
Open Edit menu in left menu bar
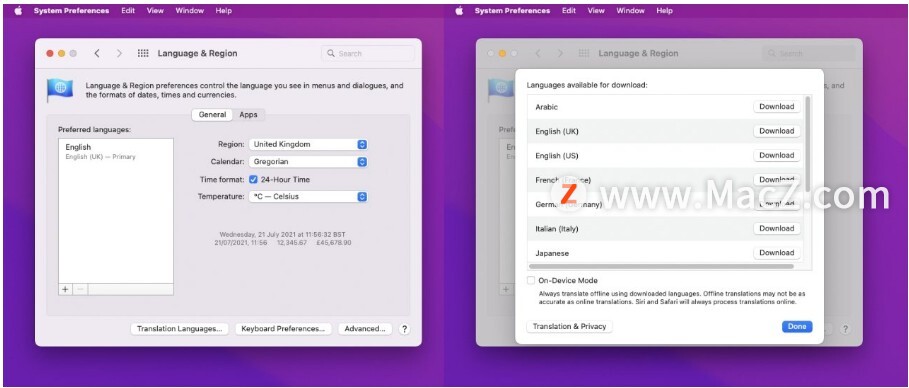[128, 10]
